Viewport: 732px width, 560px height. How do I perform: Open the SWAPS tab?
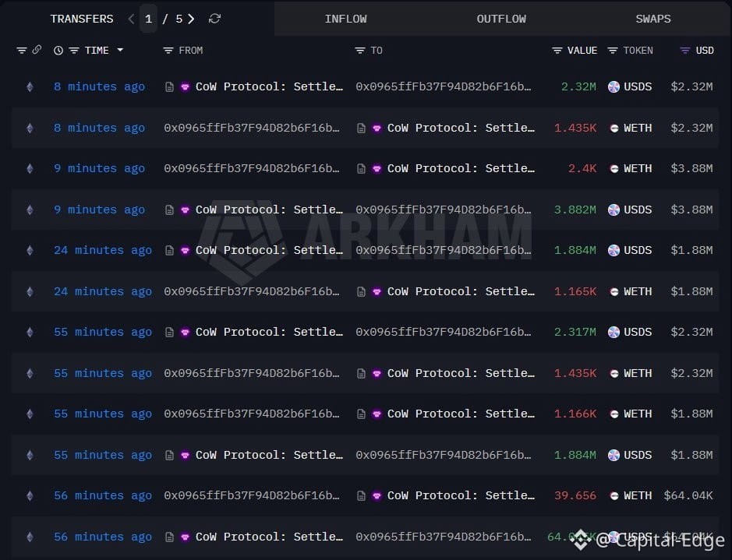[653, 19]
